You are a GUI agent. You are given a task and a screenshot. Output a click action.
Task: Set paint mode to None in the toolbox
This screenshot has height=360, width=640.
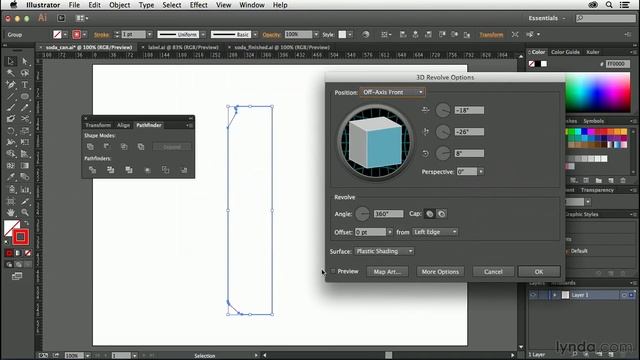click(27, 253)
